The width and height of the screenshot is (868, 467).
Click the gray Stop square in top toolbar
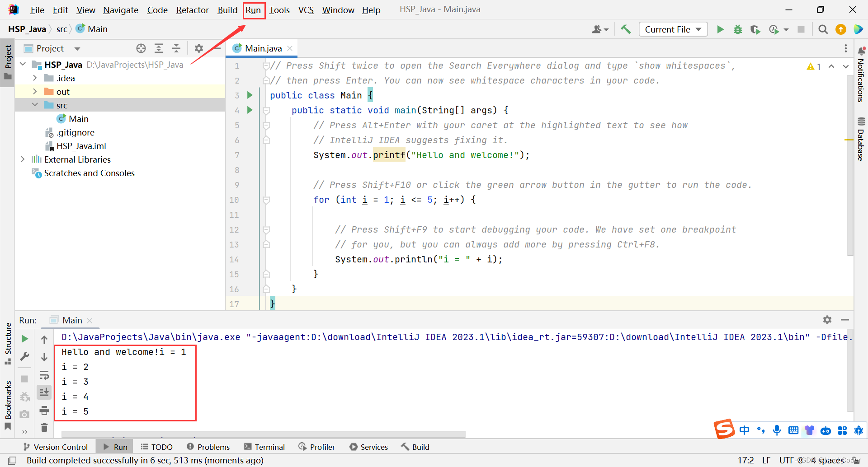[801, 29]
